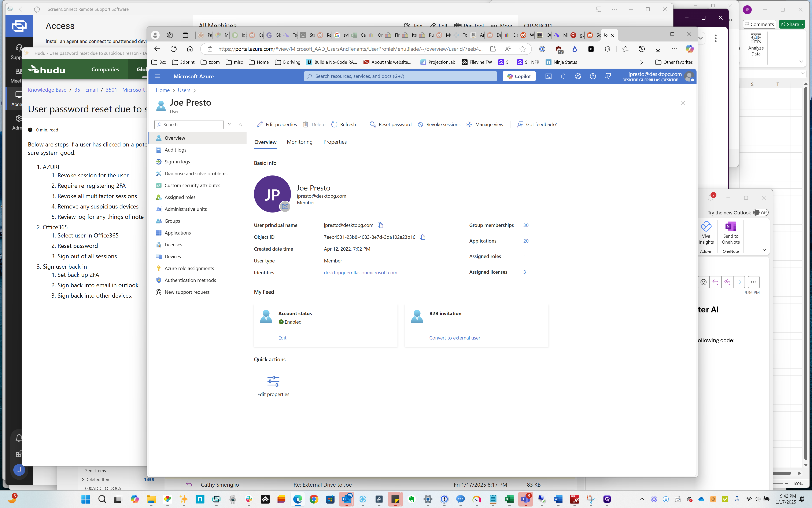Open Edge browser history icon

[x=642, y=49]
